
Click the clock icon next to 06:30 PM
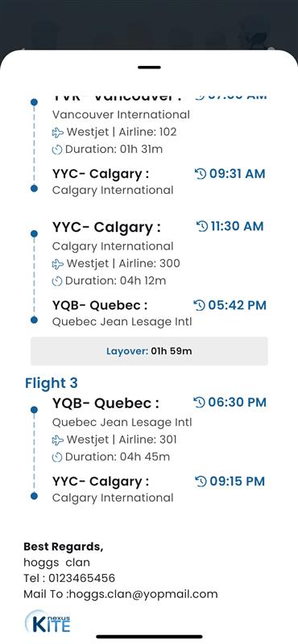[x=199, y=402]
